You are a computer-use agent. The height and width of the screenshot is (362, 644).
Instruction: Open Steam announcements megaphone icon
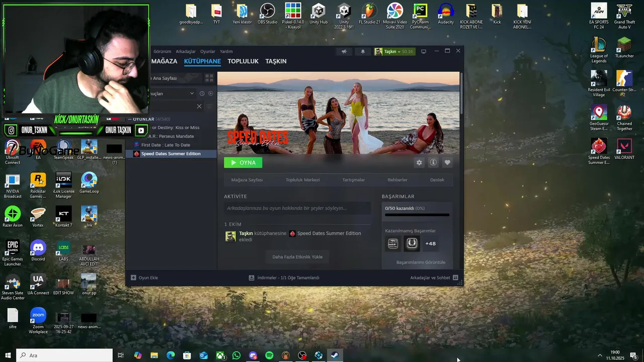coord(344,51)
